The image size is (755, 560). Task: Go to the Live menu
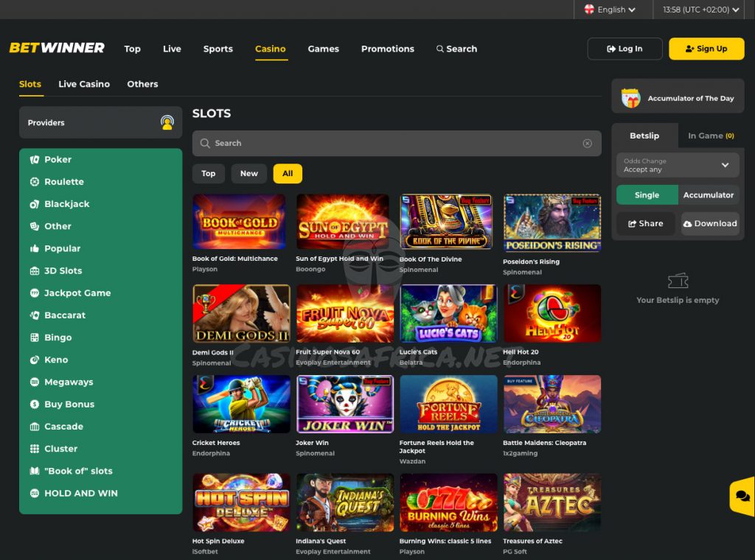pyautogui.click(x=172, y=49)
